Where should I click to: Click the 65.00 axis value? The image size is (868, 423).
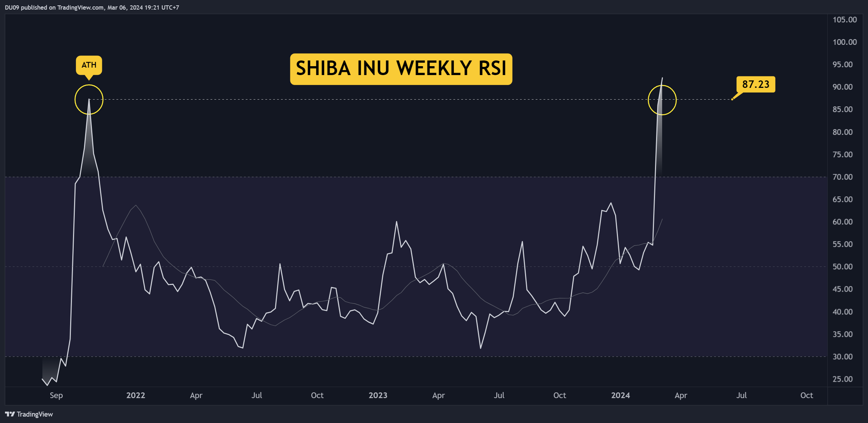[843, 199]
